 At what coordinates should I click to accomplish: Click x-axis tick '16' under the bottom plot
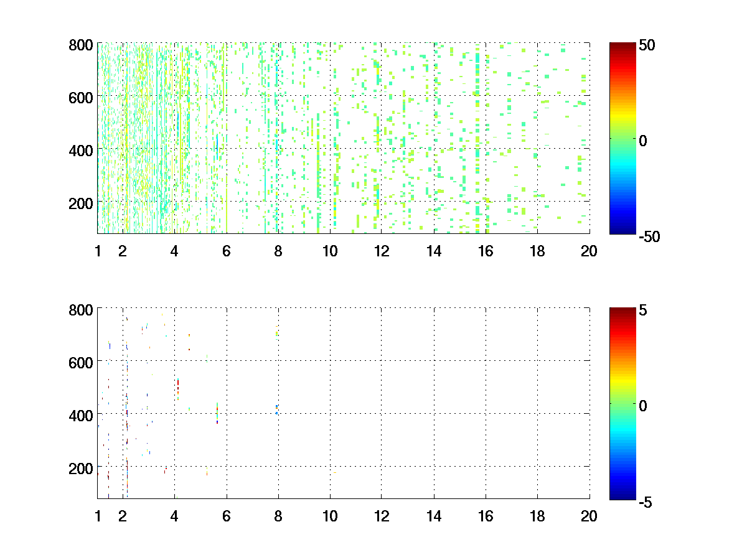pyautogui.click(x=486, y=516)
